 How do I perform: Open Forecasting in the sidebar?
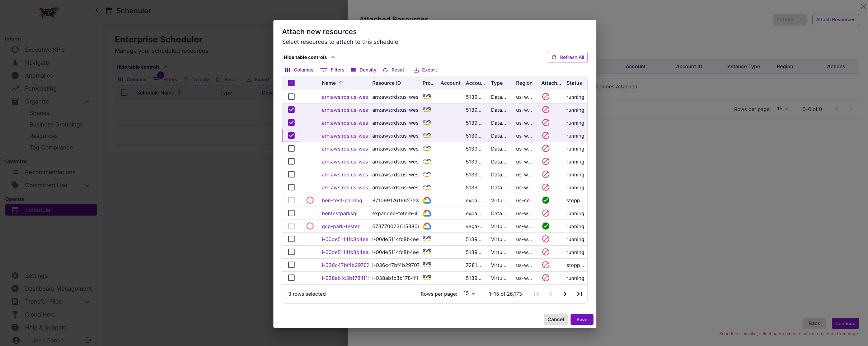click(x=41, y=89)
